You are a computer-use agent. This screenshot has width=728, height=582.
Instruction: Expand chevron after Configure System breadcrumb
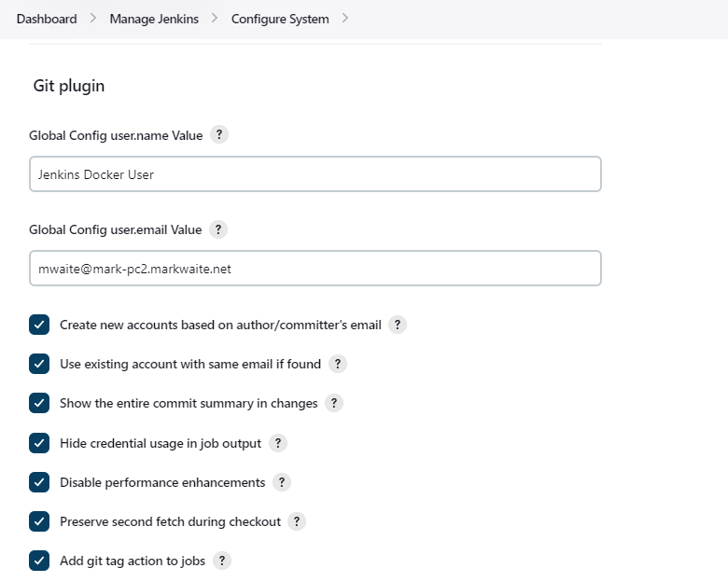click(345, 19)
